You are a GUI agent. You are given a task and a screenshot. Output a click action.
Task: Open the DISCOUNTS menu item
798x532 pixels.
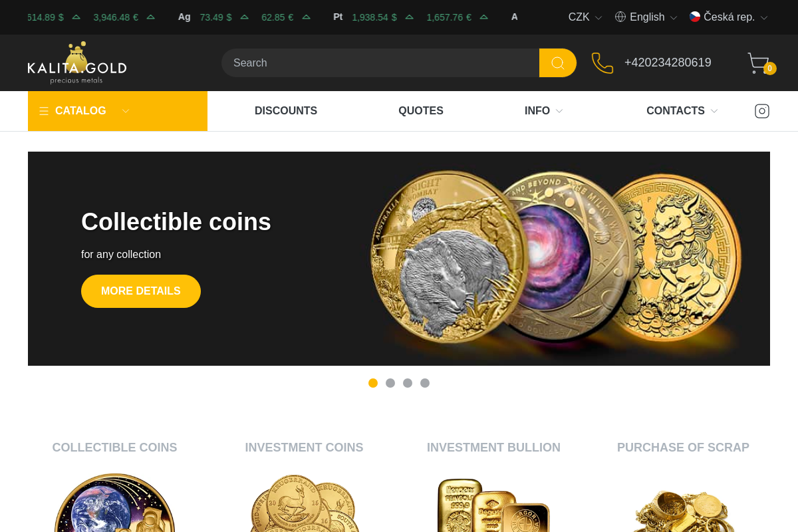(x=286, y=111)
